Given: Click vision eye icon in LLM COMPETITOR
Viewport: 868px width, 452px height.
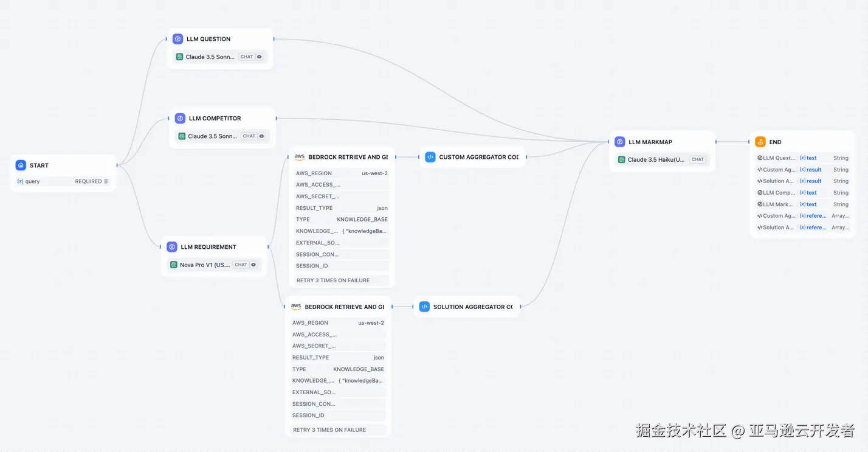Looking at the screenshot, I should pyautogui.click(x=262, y=136).
